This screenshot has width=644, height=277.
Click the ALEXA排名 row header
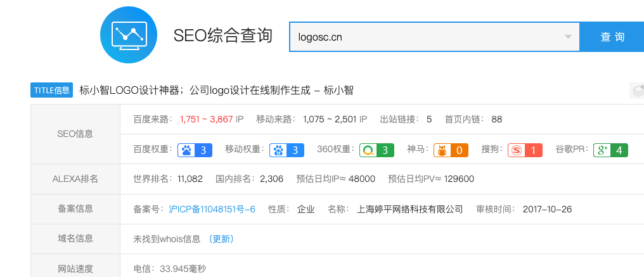click(75, 179)
